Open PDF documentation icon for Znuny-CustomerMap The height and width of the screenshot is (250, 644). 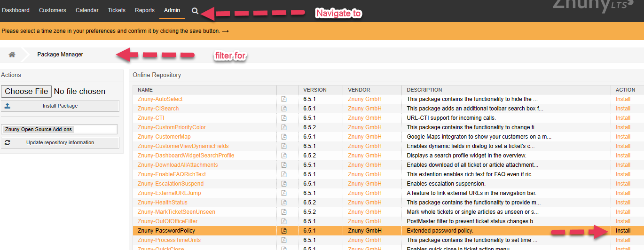284,137
